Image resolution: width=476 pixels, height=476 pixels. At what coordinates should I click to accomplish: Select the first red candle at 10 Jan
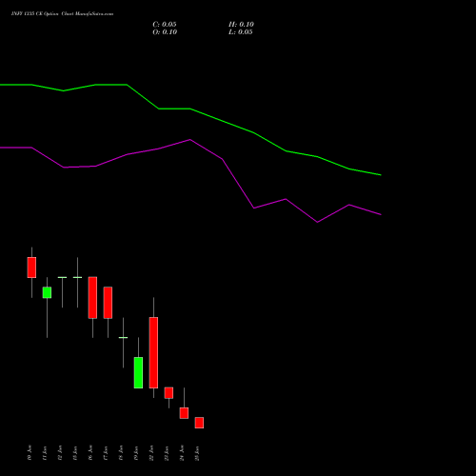[31, 268]
